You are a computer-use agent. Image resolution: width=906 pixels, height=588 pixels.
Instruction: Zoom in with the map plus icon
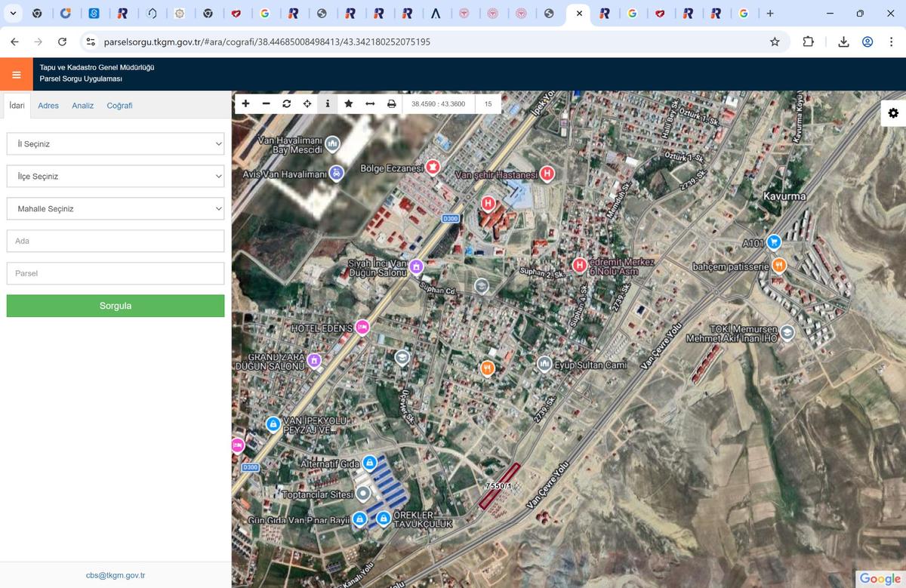point(245,103)
